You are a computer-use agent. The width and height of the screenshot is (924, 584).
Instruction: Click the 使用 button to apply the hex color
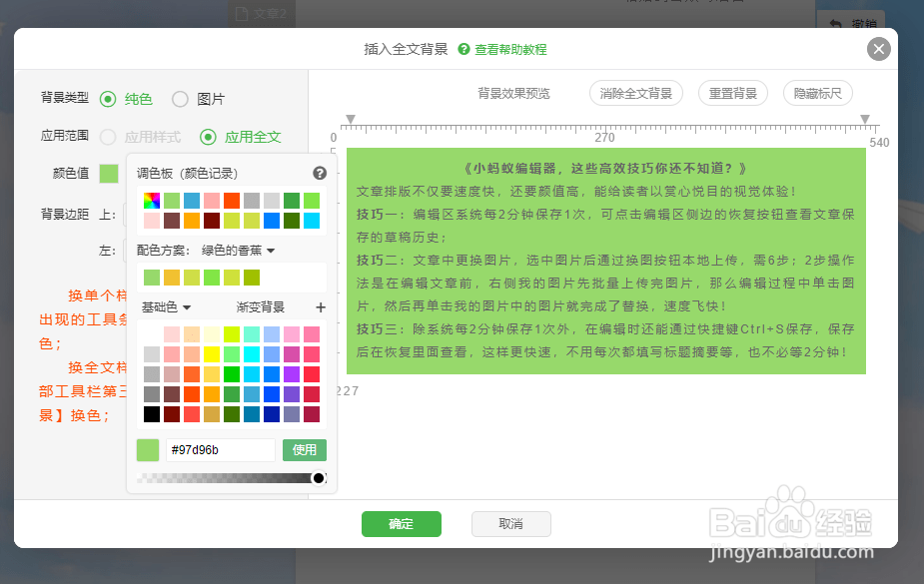pos(304,450)
